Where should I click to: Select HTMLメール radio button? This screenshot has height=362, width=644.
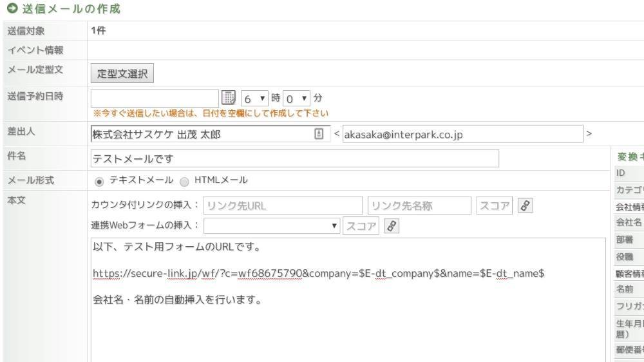[x=184, y=182]
